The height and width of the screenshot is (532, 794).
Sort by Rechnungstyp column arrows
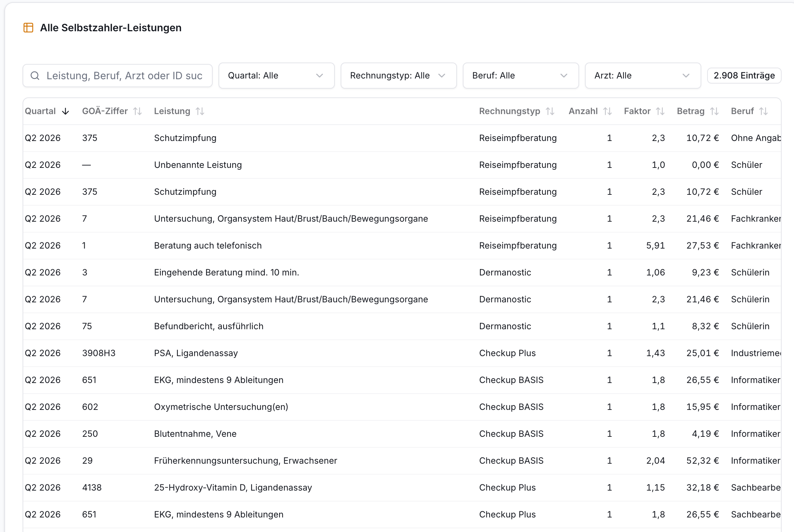point(550,111)
